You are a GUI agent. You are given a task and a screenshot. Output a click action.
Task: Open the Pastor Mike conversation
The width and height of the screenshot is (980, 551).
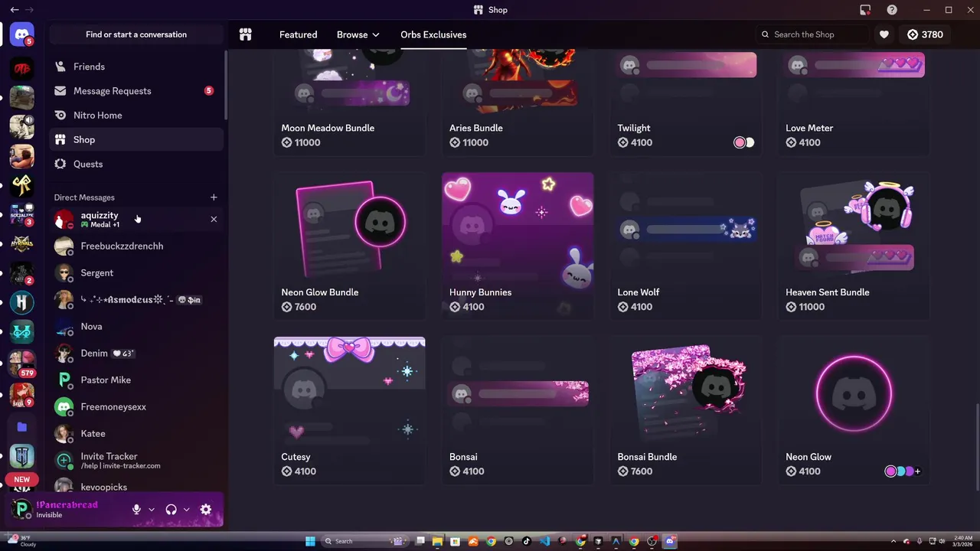[x=136, y=380]
